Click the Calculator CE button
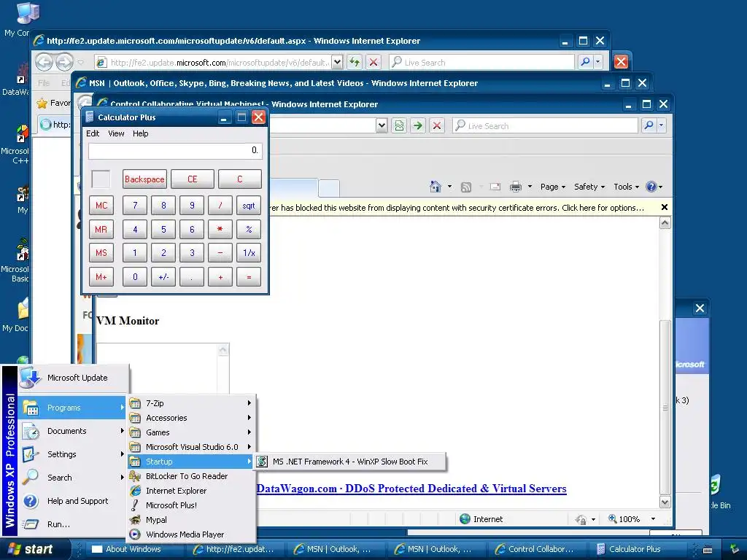The height and width of the screenshot is (560, 747). click(193, 179)
